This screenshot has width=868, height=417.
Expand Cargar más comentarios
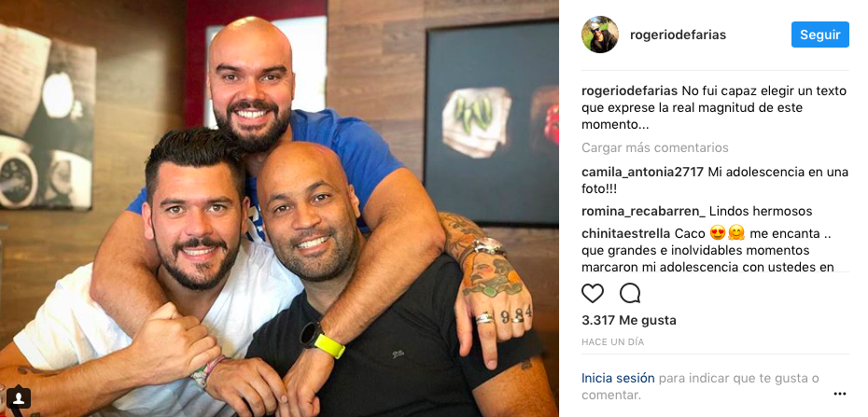[655, 147]
